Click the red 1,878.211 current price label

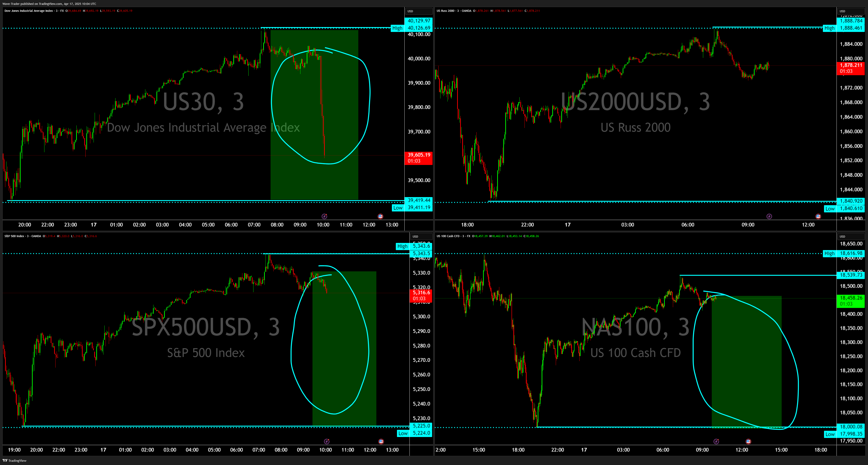tap(850, 68)
